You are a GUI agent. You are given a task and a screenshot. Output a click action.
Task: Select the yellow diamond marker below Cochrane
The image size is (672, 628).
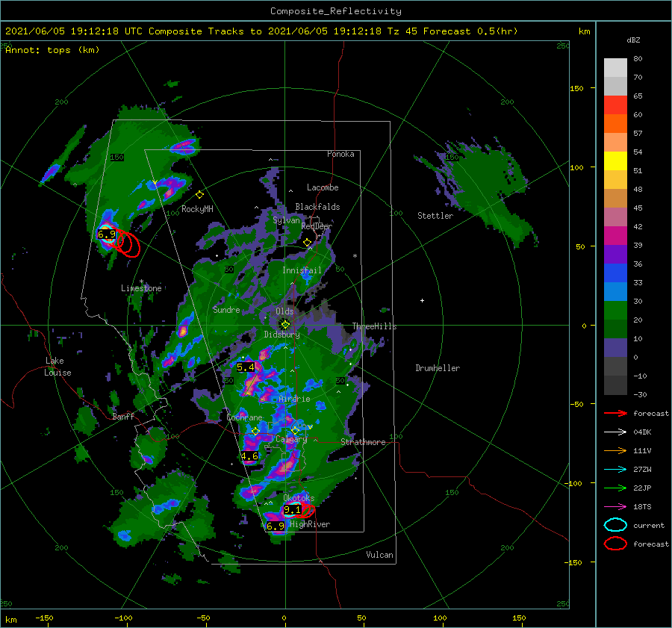click(255, 431)
